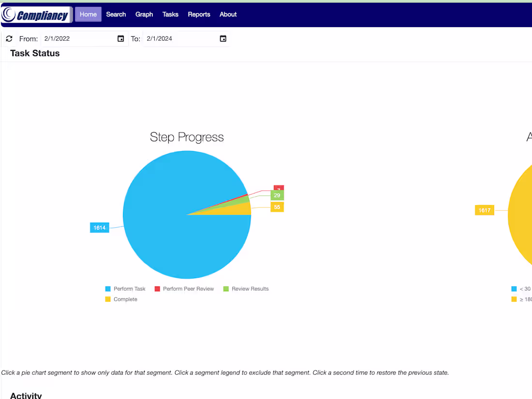Click the From date input field

(x=73, y=38)
